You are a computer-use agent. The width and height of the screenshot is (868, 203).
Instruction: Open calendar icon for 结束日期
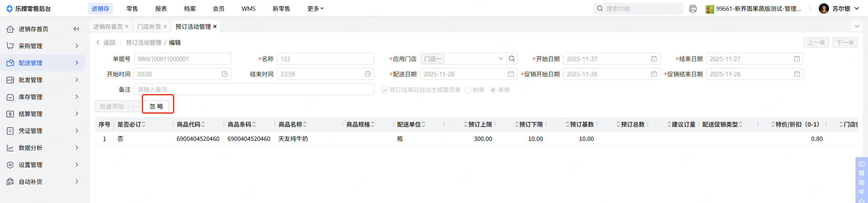[x=797, y=59]
